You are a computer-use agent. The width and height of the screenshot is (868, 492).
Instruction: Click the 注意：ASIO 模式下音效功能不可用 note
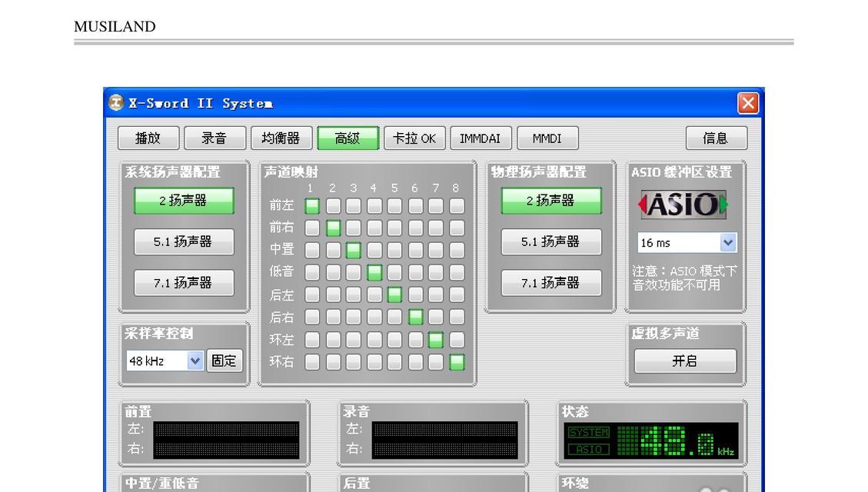click(685, 278)
